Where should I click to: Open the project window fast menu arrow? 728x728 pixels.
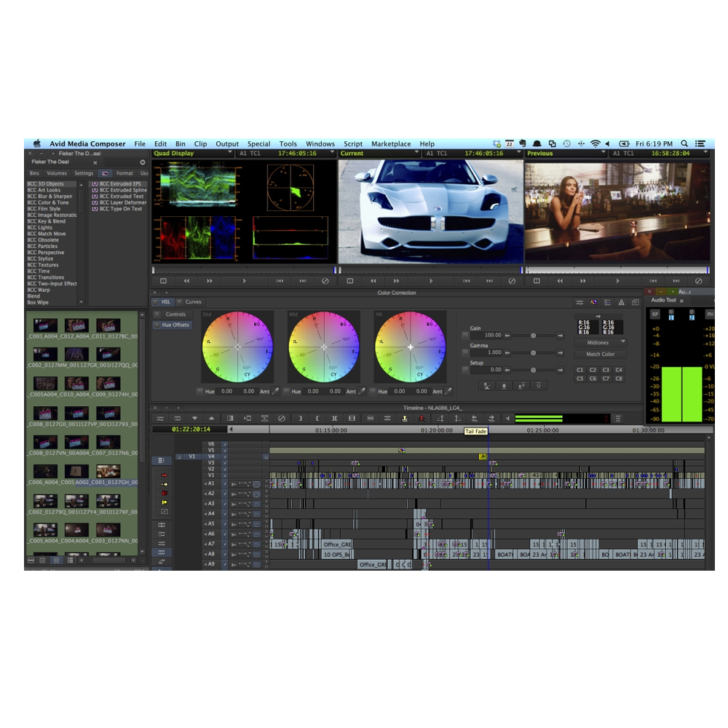click(x=143, y=162)
